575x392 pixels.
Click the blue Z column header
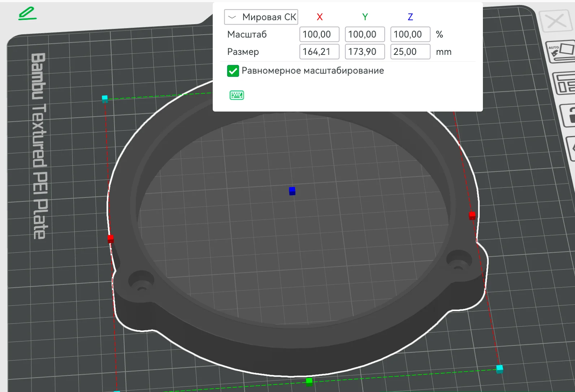(410, 17)
